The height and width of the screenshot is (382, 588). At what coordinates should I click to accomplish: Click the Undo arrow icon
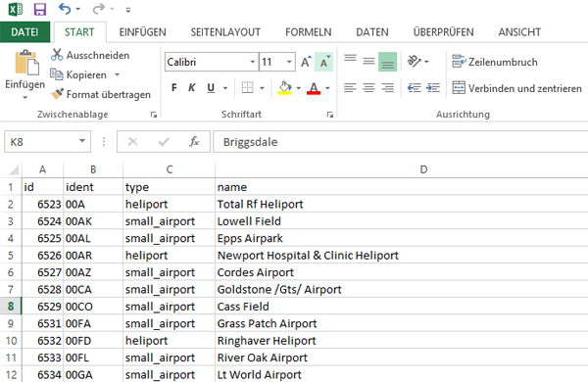[65, 9]
